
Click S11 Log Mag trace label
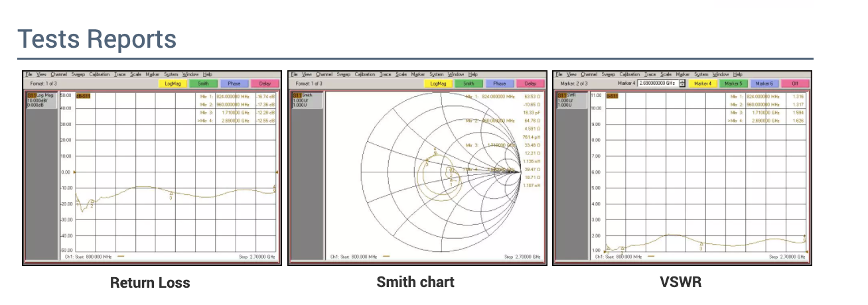pyautogui.click(x=36, y=95)
